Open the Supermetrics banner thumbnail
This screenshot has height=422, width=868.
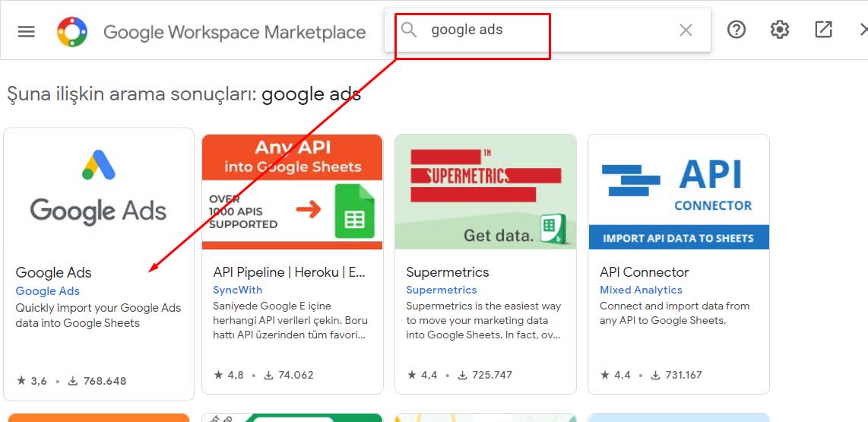tap(486, 192)
